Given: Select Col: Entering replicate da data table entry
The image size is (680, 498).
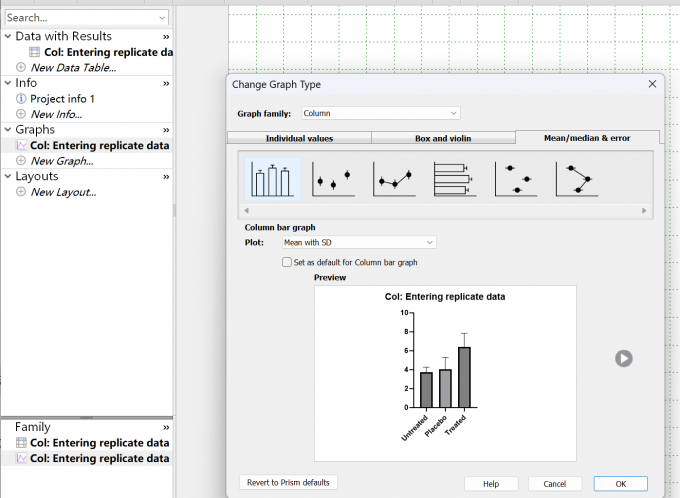Looking at the screenshot, I should (108, 52).
